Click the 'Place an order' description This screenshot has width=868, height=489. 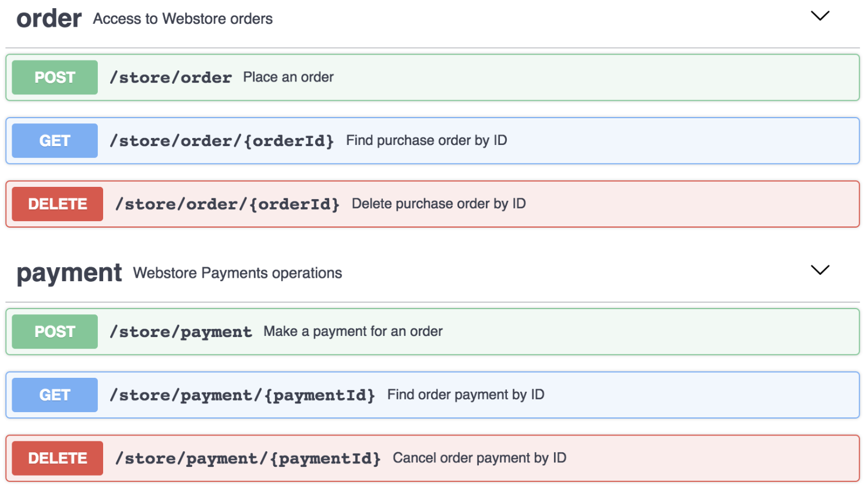point(288,77)
